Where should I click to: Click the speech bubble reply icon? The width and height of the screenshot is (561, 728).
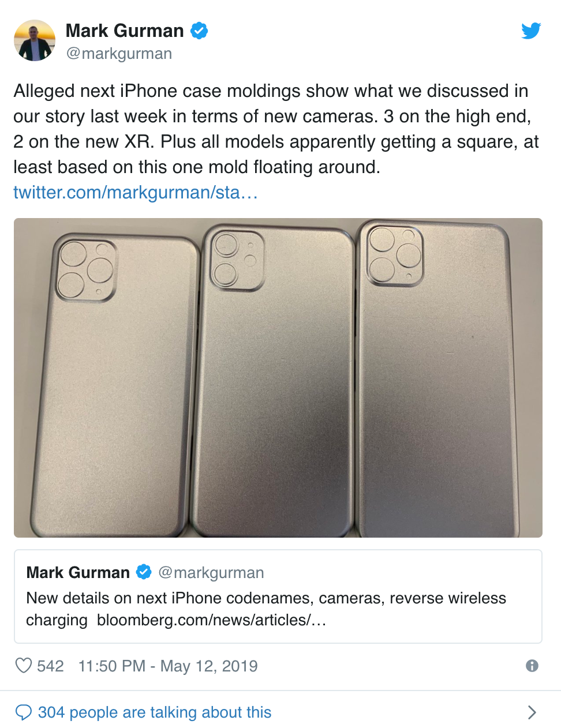tap(23, 712)
